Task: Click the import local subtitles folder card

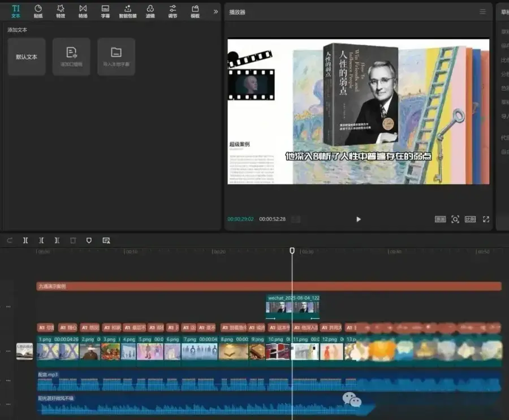Action: point(116,57)
